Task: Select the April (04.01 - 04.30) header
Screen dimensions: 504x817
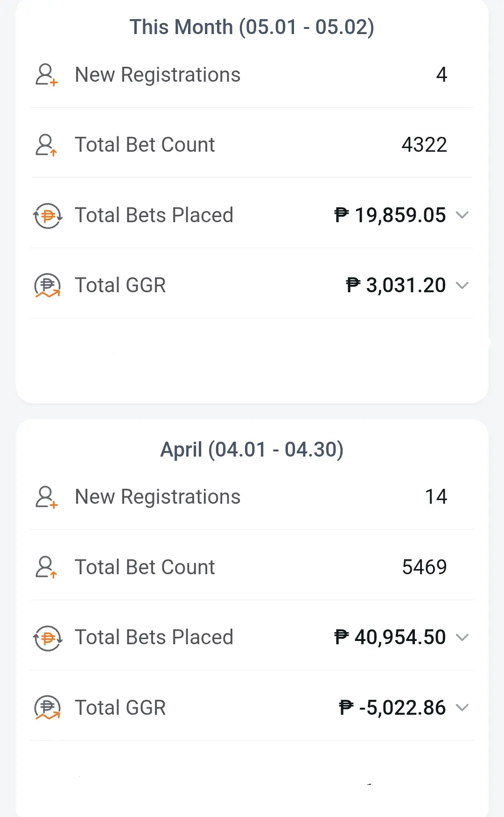Action: (252, 450)
